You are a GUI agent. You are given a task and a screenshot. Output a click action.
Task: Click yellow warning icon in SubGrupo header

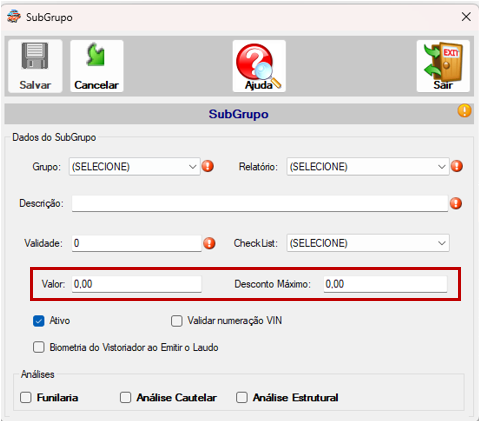click(464, 111)
